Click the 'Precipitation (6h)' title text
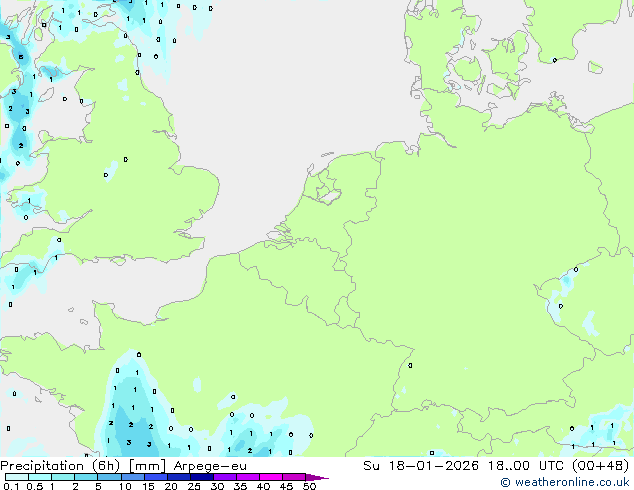This screenshot has height=490, width=634. point(60,466)
